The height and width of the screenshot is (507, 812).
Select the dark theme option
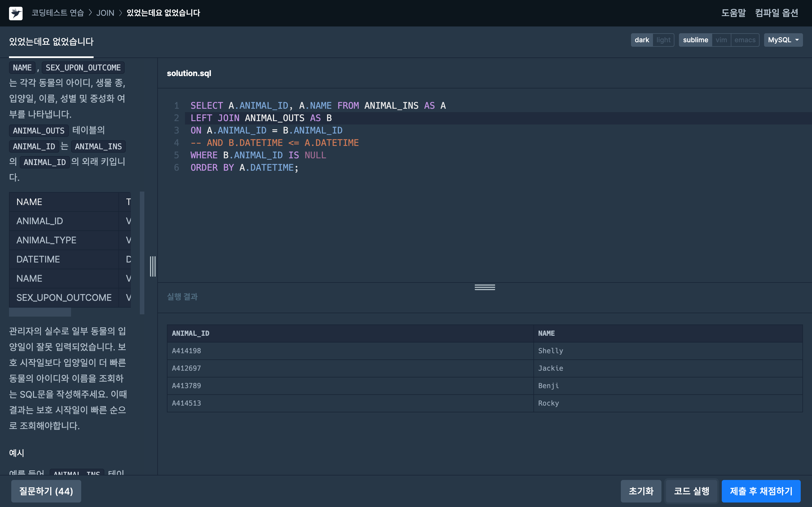tap(641, 40)
